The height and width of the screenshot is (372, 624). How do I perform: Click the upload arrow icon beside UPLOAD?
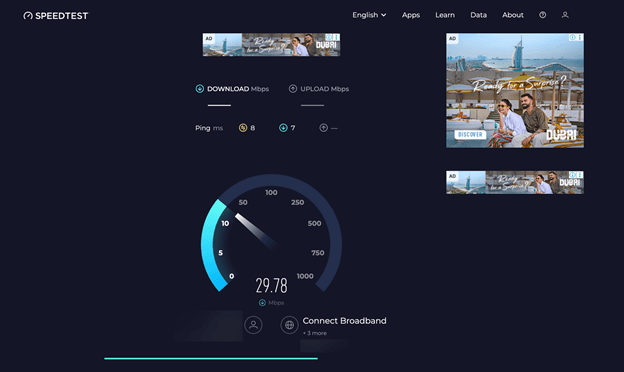[292, 89]
